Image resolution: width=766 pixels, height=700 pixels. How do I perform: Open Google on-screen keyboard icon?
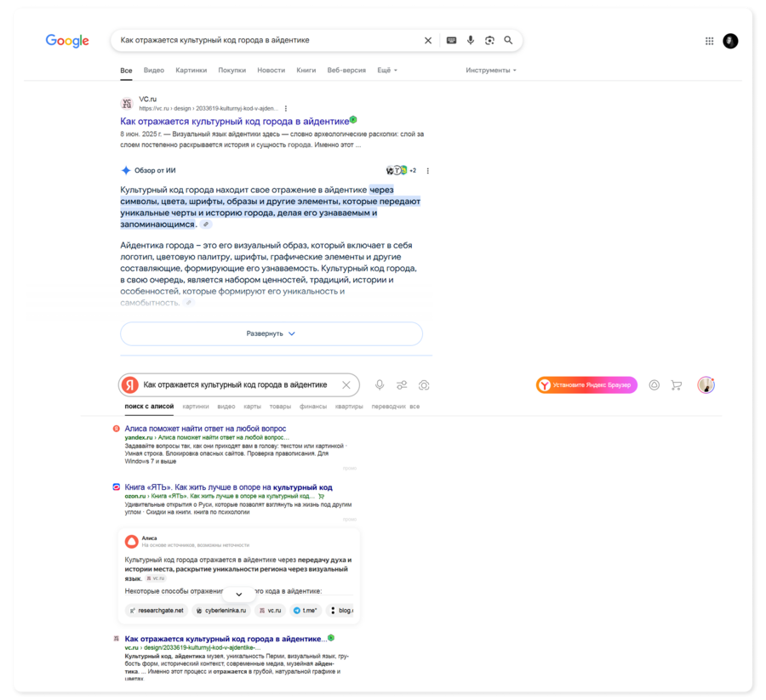click(x=451, y=41)
